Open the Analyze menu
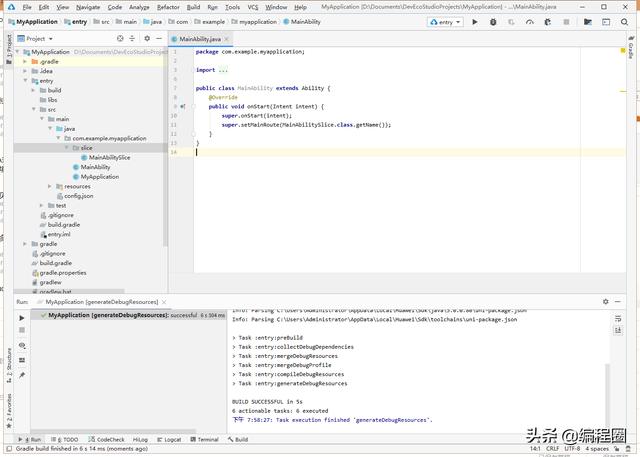640x457 pixels. (139, 7)
